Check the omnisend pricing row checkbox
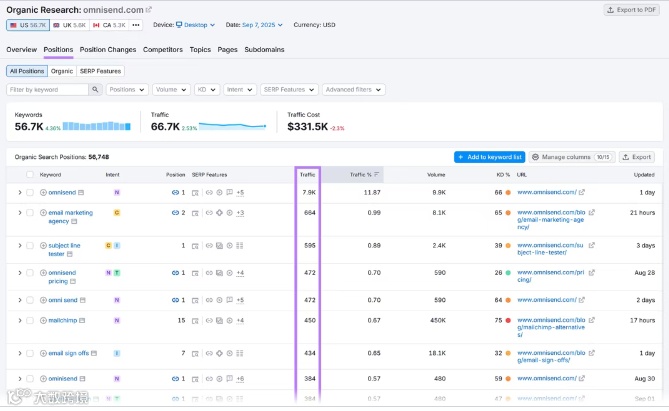The width and height of the screenshot is (669, 411). click(x=29, y=273)
